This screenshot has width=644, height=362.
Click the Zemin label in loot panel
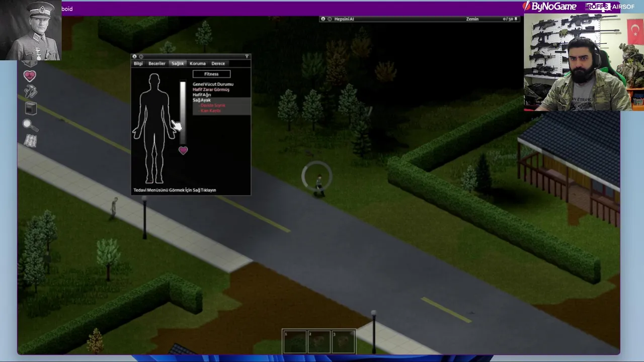coord(472,19)
